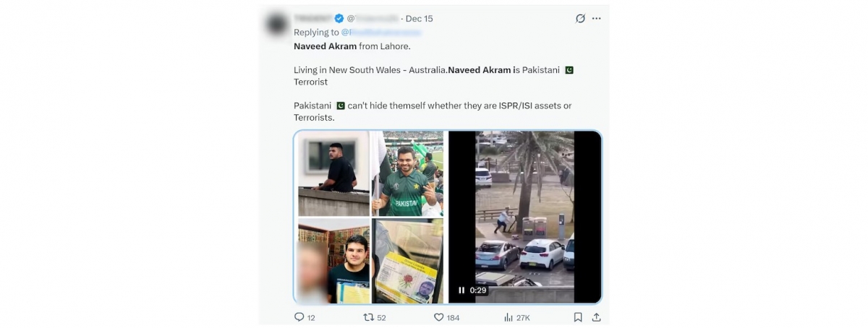Click the repost icon showing 52
Screen dimensions: 868x328
368,317
